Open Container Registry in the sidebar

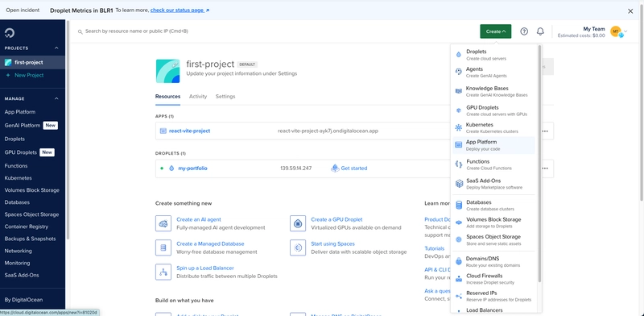pyautogui.click(x=27, y=227)
